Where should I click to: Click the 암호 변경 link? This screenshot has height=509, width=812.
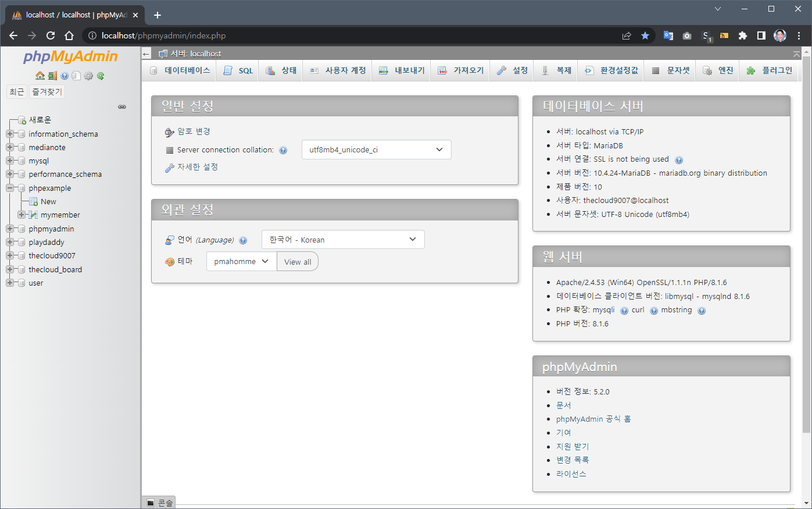pyautogui.click(x=194, y=131)
